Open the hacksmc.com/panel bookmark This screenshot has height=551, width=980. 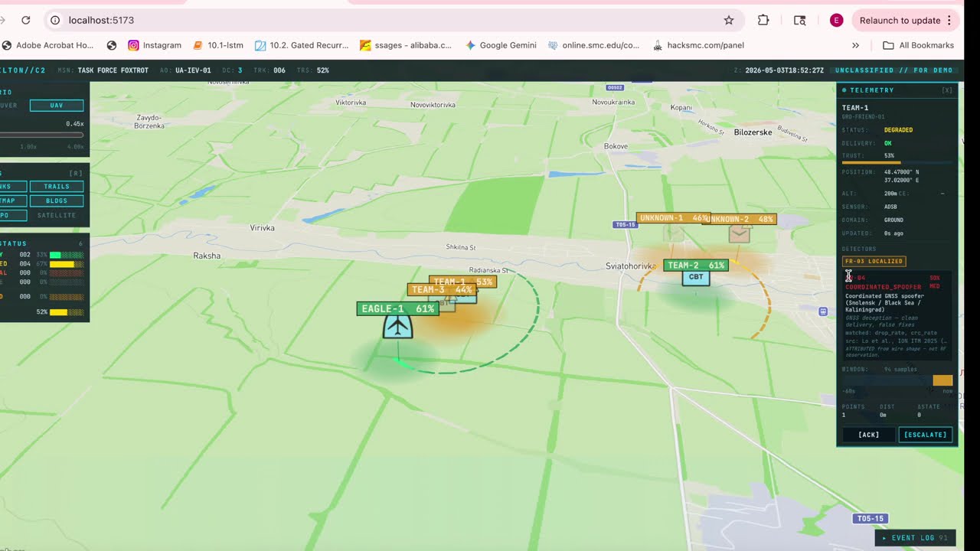(x=698, y=45)
